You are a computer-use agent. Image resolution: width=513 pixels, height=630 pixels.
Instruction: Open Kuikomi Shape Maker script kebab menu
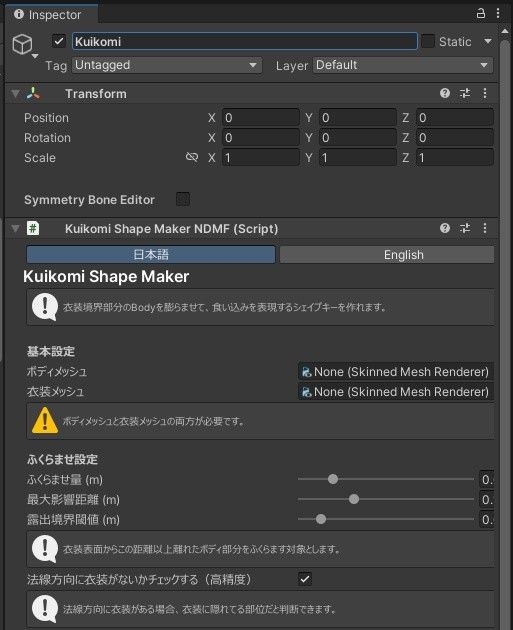click(485, 228)
